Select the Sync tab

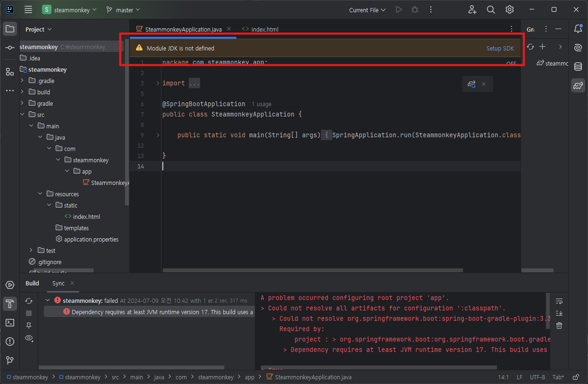(59, 283)
